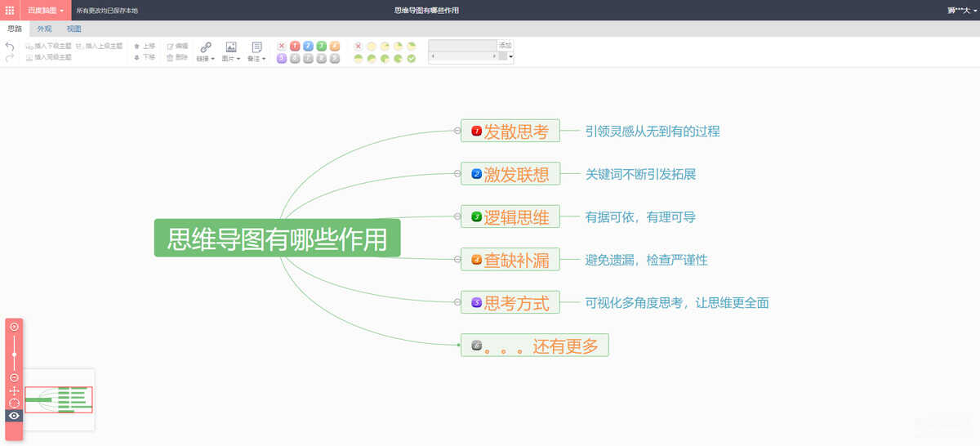Expand the resource tag dropdown arrow
The image size is (980, 446).
point(511,57)
